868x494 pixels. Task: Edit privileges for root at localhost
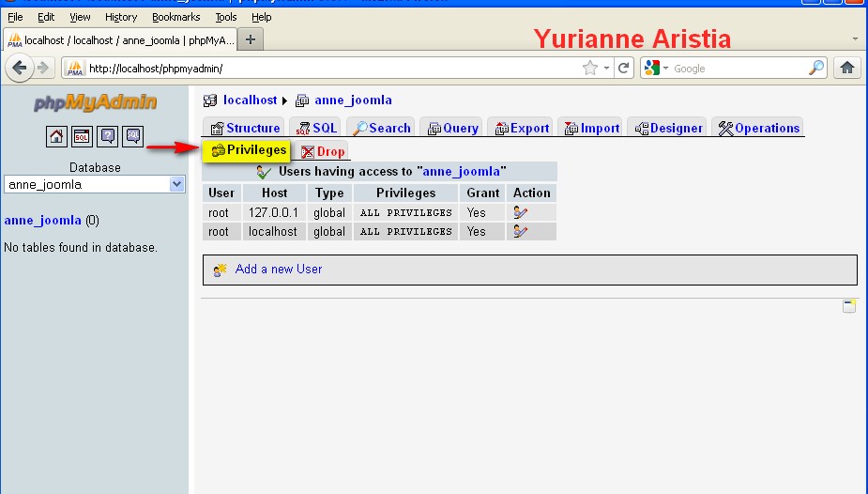click(520, 231)
